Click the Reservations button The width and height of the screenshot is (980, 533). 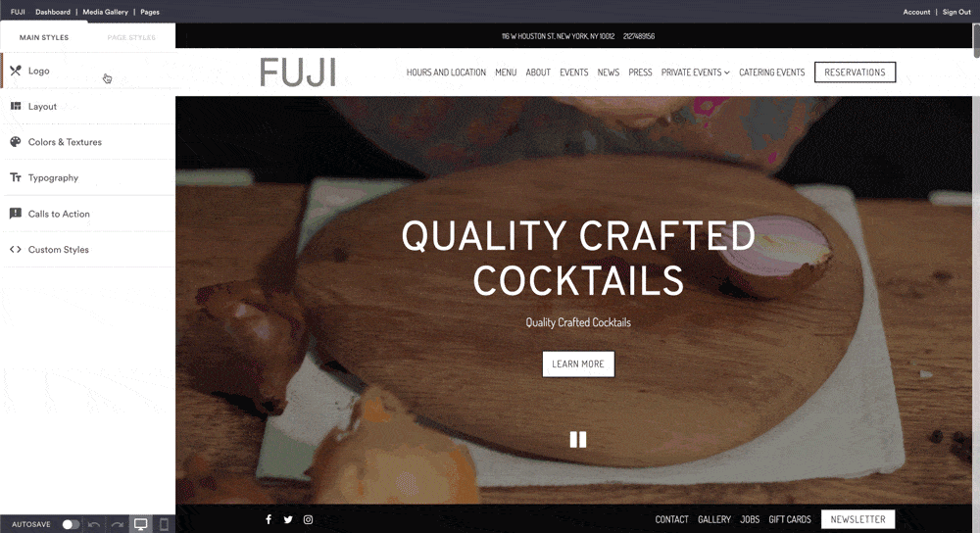[855, 72]
